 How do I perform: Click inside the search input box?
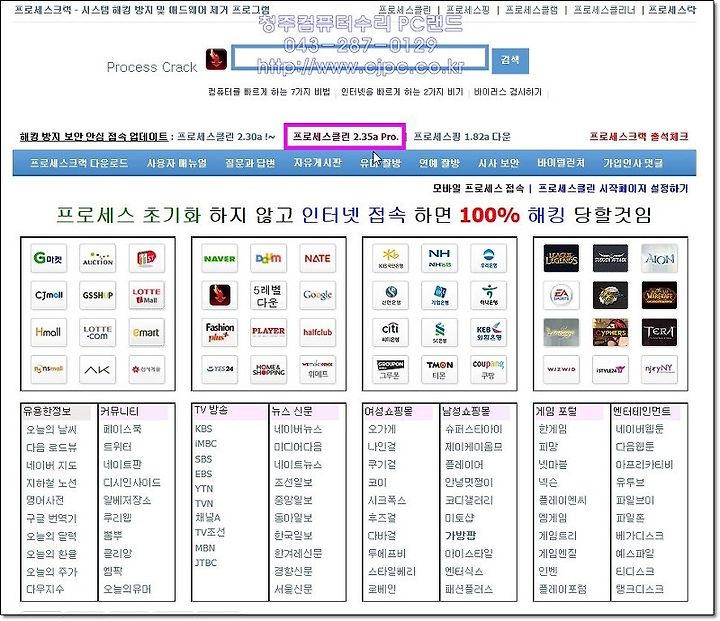360,58
